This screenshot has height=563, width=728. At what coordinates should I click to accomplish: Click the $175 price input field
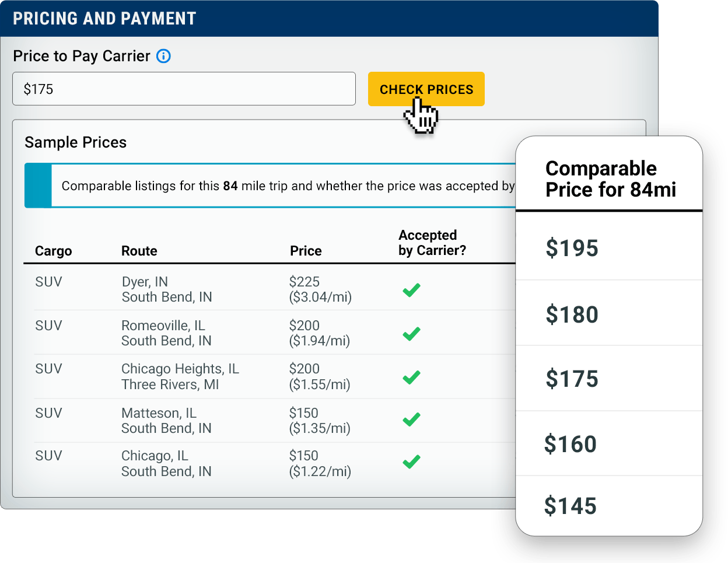click(x=184, y=89)
